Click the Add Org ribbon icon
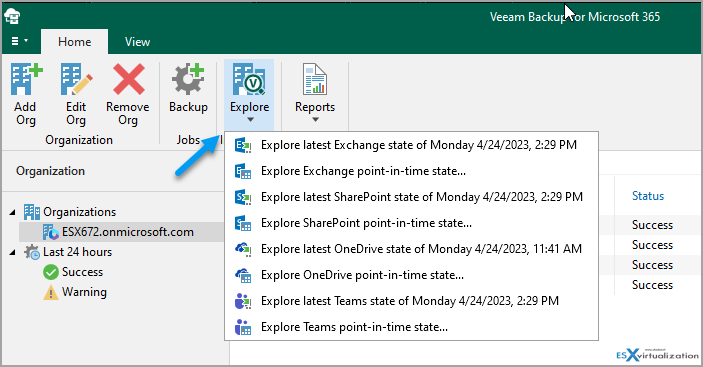The height and width of the screenshot is (367, 703). click(26, 79)
